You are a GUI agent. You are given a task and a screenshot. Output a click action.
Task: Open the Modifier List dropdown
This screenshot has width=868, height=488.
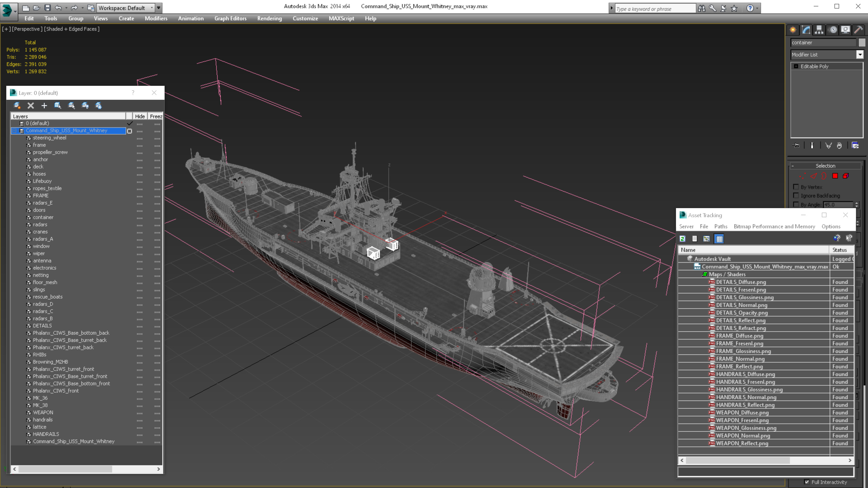[x=860, y=55]
